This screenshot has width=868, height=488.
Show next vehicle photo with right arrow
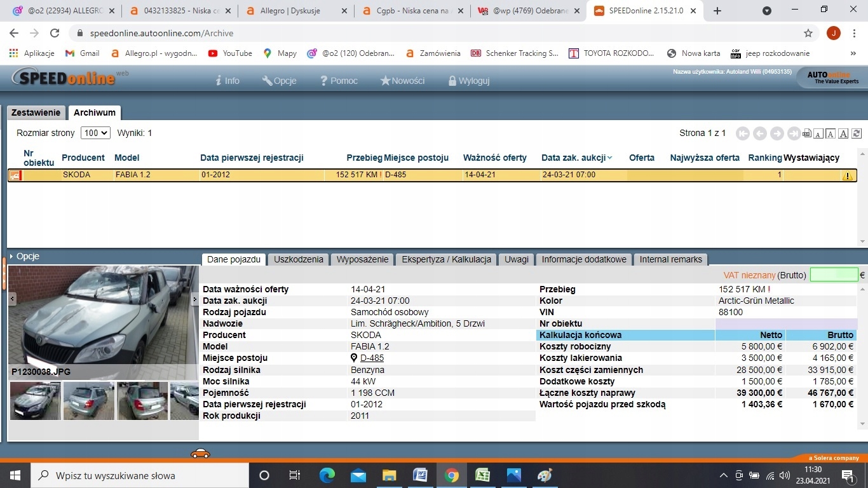[x=195, y=299]
